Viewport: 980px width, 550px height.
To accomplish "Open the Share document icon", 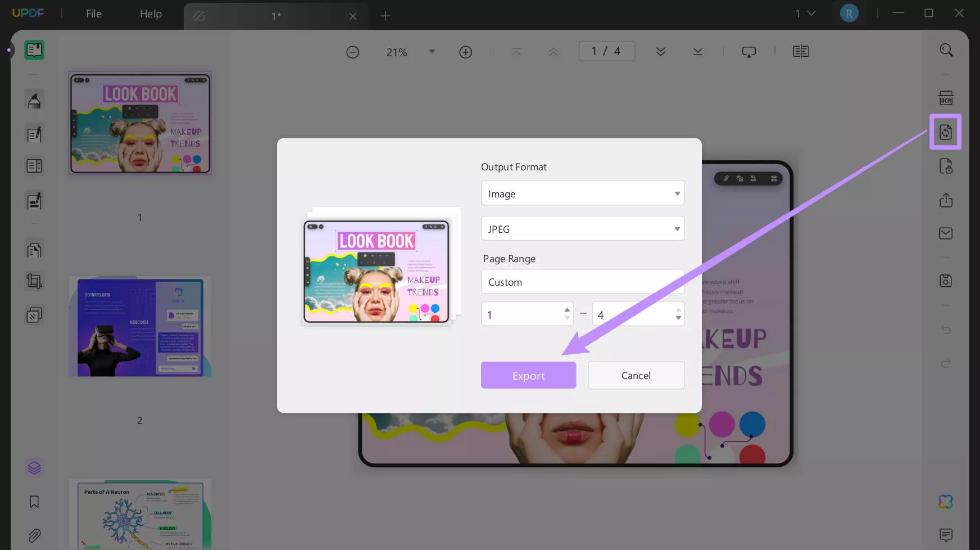I will (x=946, y=200).
